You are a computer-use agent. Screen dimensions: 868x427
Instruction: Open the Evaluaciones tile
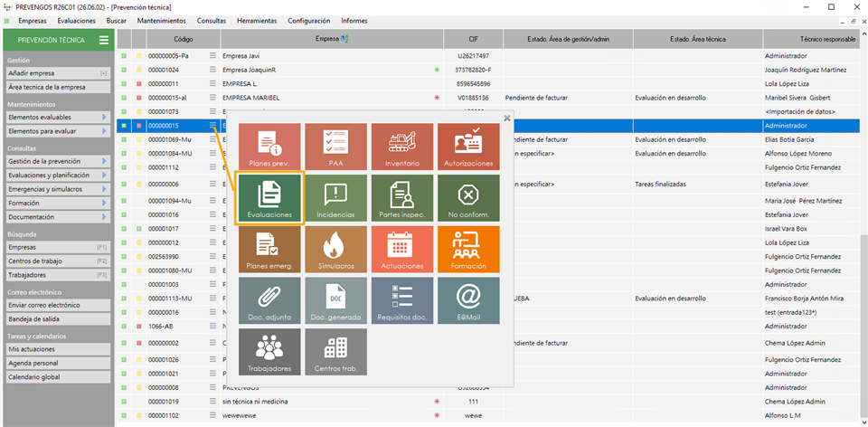269,199
